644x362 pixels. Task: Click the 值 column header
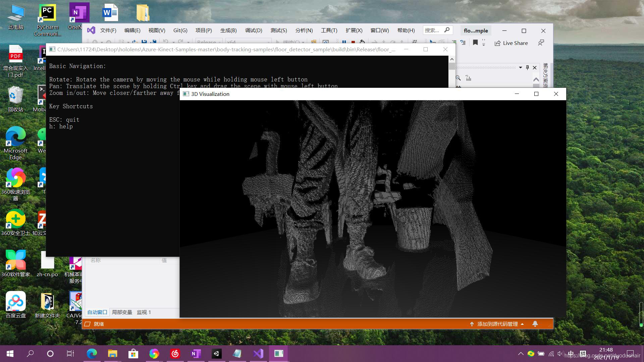click(x=164, y=260)
